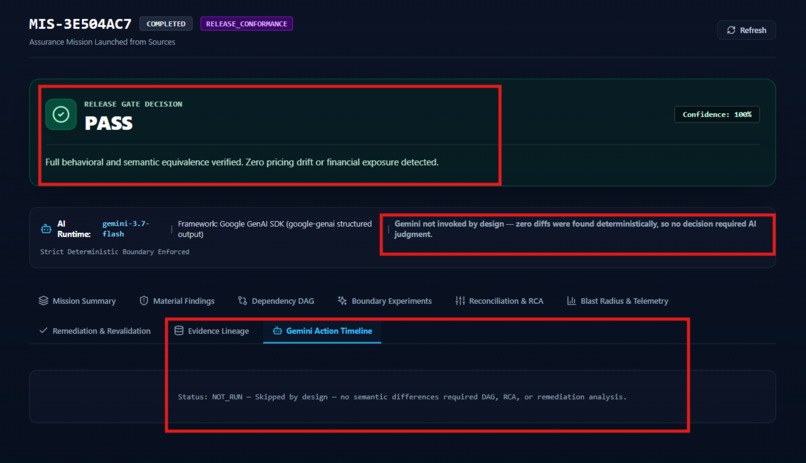Image resolution: width=806 pixels, height=463 pixels.
Task: Switch to the Evidence Lineage tab
Action: [211, 331]
